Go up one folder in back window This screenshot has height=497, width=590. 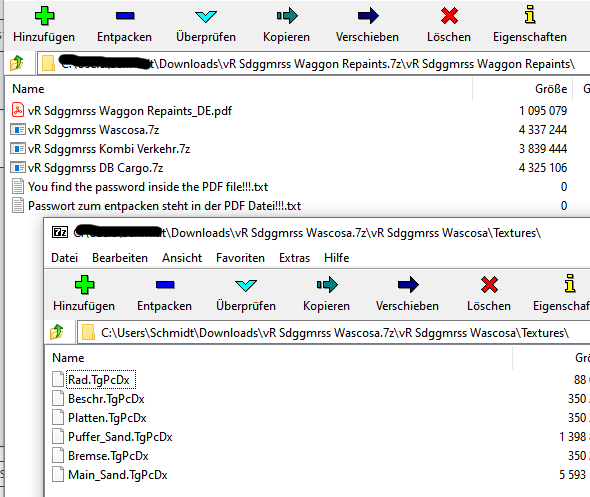pos(16,63)
